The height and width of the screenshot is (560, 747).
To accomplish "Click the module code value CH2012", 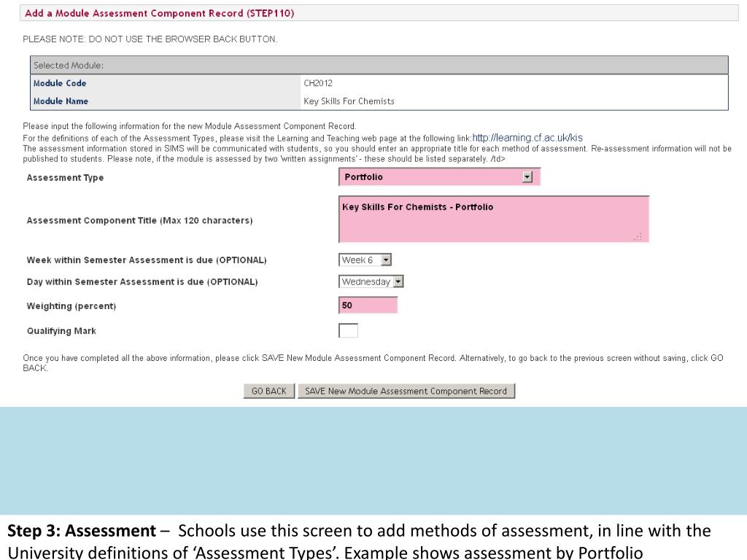I will (318, 83).
